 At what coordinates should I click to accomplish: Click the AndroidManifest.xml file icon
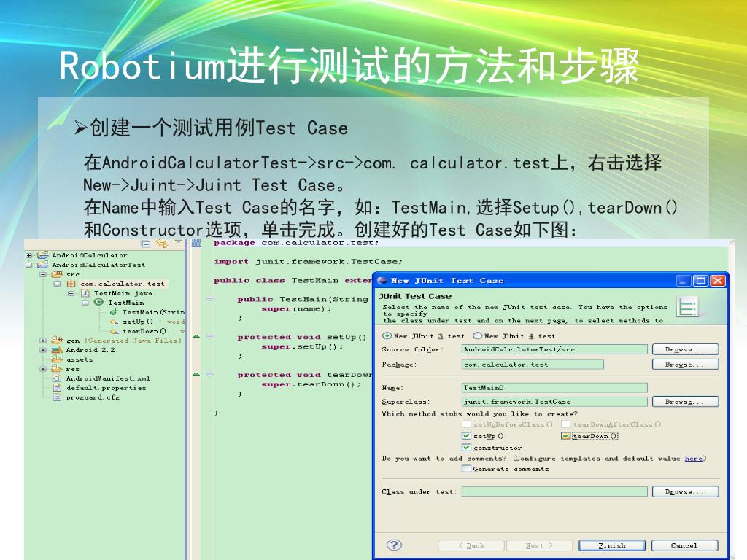[57, 378]
